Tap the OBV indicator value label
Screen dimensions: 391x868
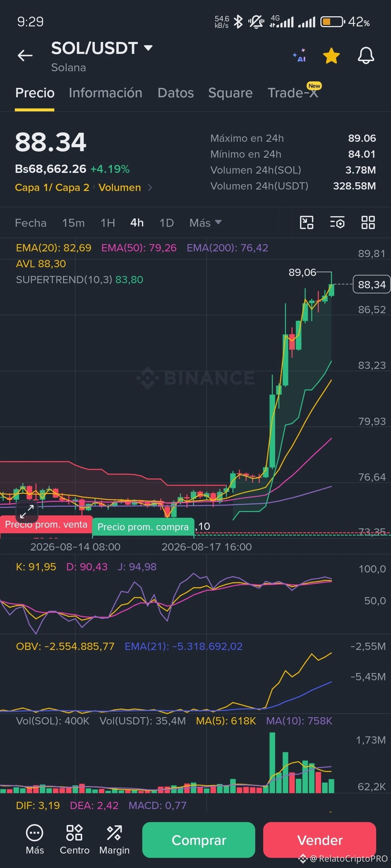[x=65, y=646]
